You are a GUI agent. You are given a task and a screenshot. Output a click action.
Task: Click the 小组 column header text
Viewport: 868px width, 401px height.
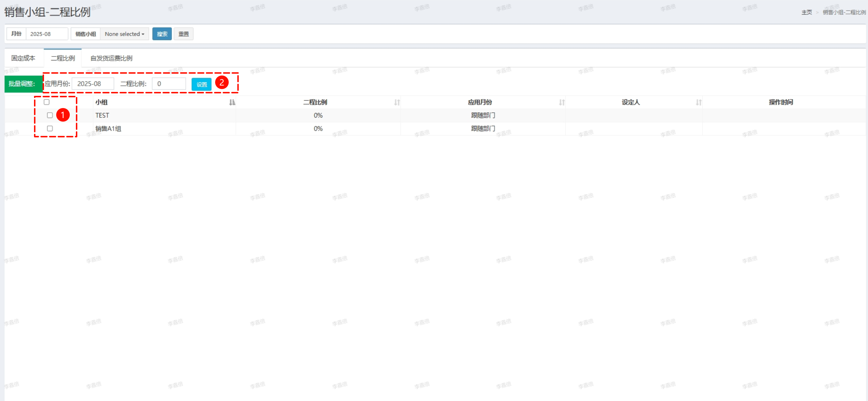(101, 102)
